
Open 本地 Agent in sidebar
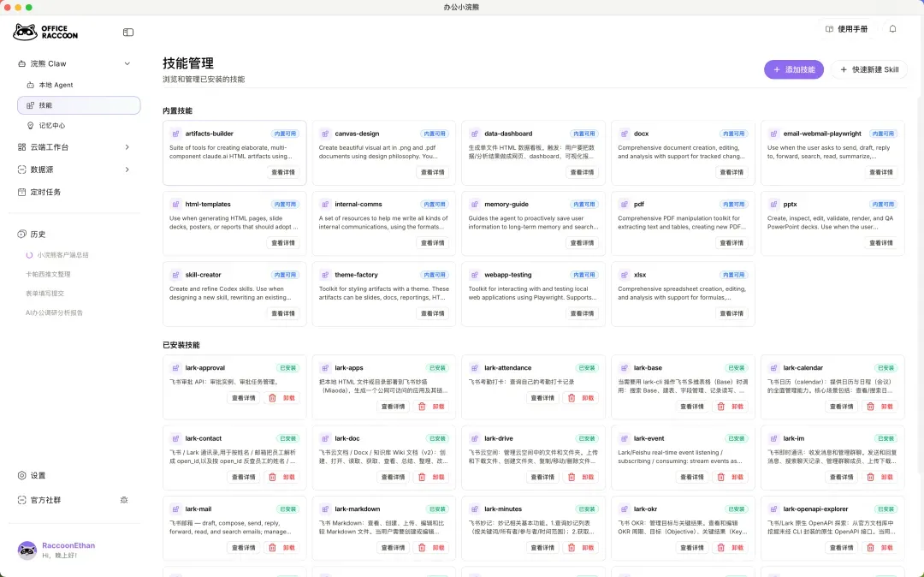pyautogui.click(x=79, y=85)
